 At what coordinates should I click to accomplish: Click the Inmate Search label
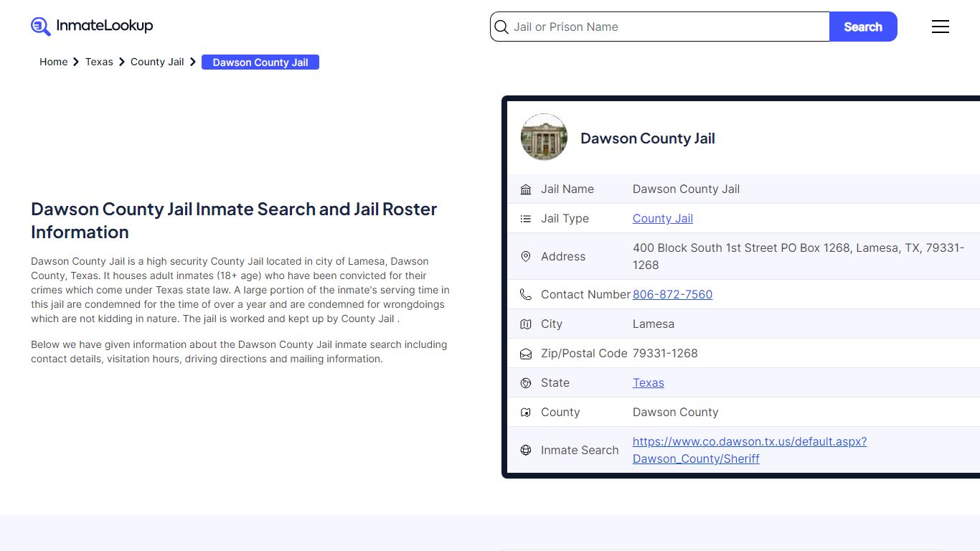point(580,450)
